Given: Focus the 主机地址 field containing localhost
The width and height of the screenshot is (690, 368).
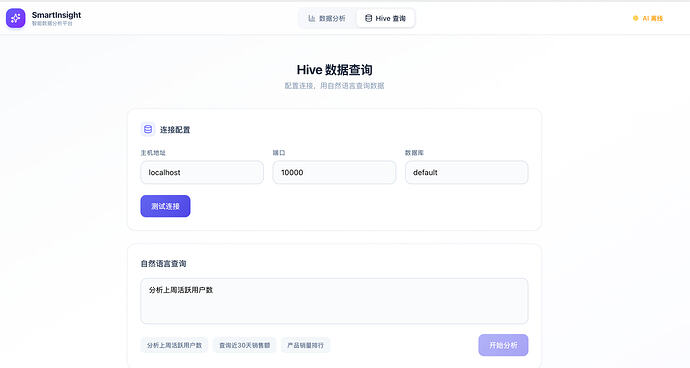Looking at the screenshot, I should coord(202,173).
